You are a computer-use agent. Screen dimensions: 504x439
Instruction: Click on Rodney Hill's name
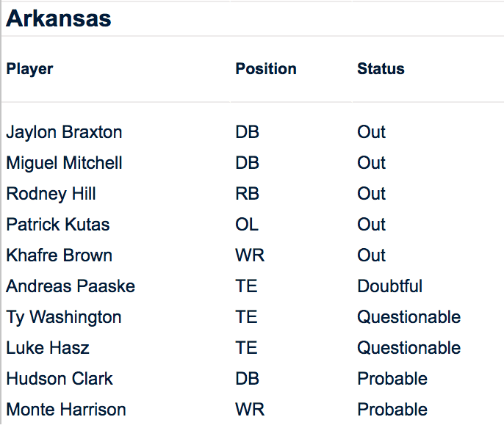coord(51,194)
